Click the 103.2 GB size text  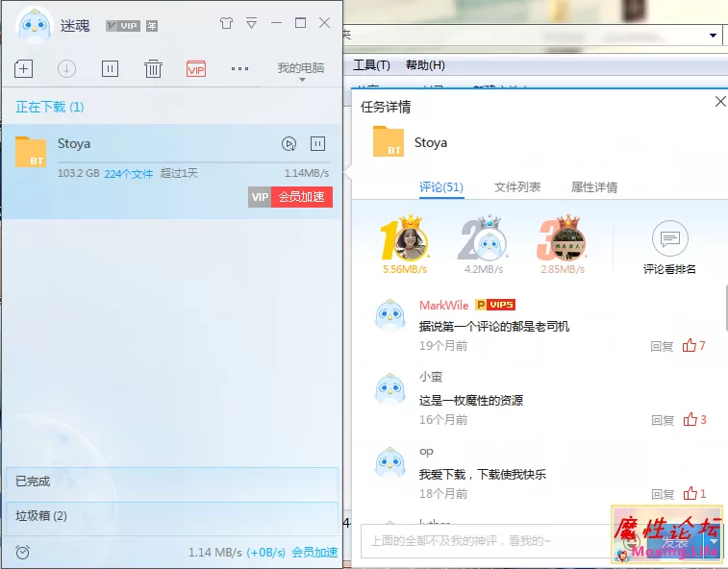79,173
